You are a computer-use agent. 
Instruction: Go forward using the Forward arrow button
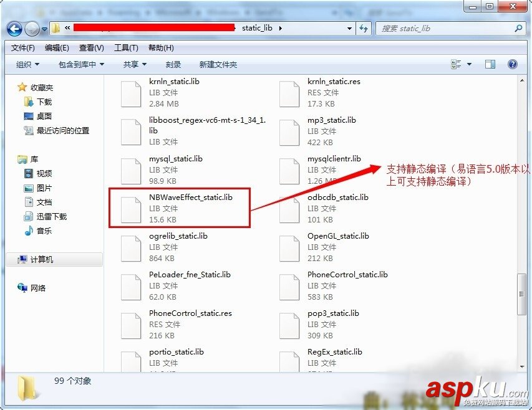click(32, 29)
